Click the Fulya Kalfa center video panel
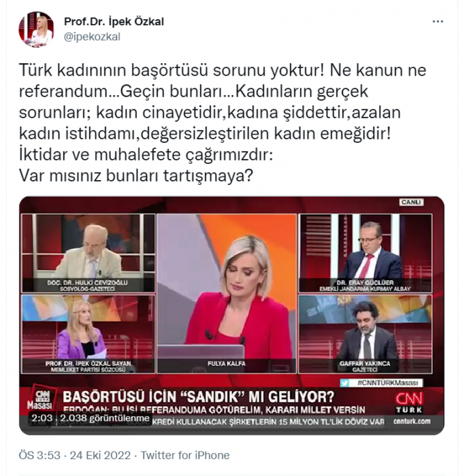The height and width of the screenshot is (476, 469). [x=227, y=294]
